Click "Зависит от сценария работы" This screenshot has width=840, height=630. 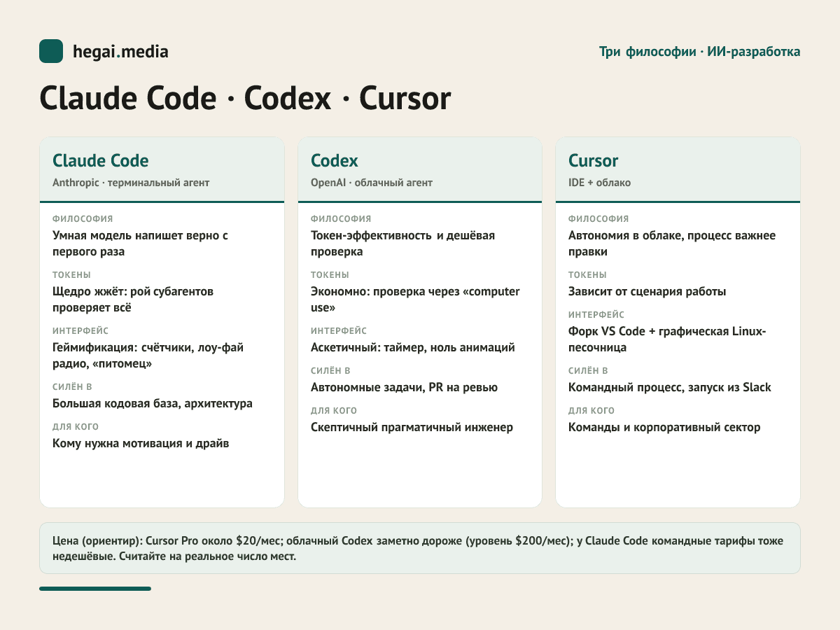tap(647, 292)
